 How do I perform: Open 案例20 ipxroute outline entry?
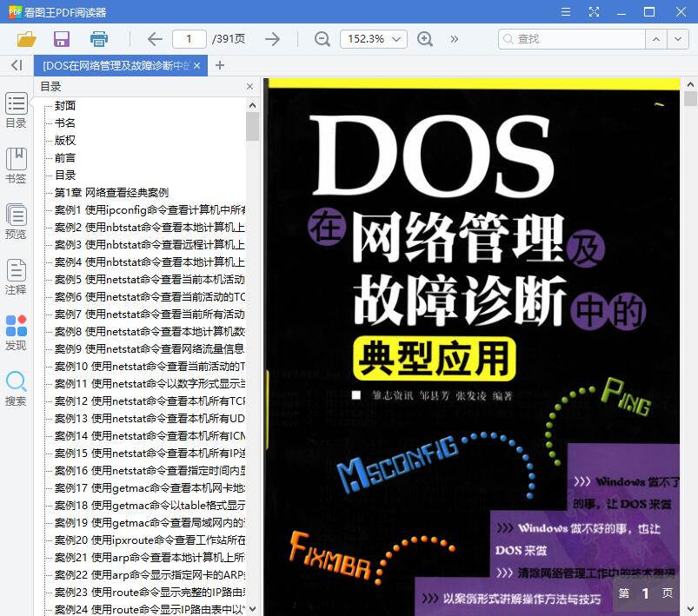150,540
